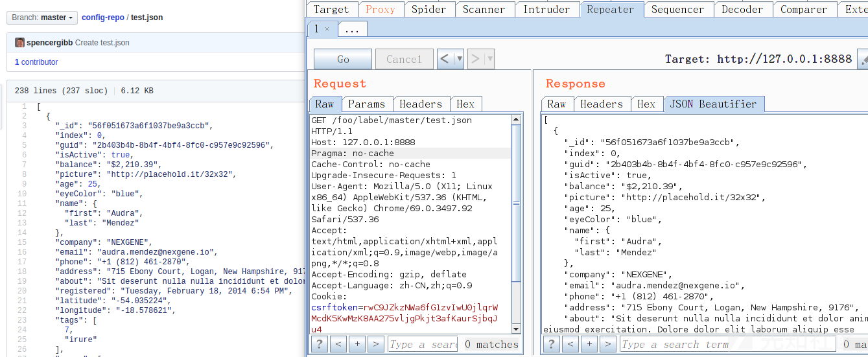Open the request search help icon
The image size is (868, 357).
[x=320, y=344]
